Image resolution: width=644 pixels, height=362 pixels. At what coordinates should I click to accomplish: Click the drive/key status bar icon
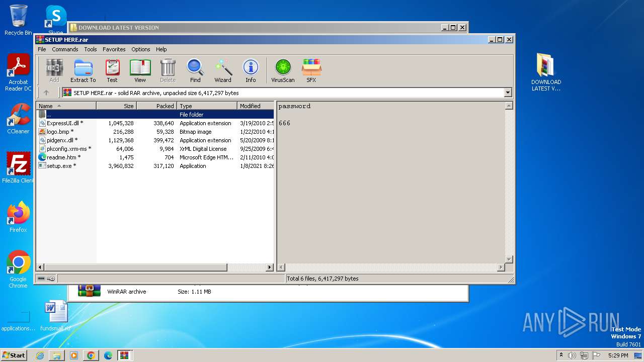coord(46,279)
